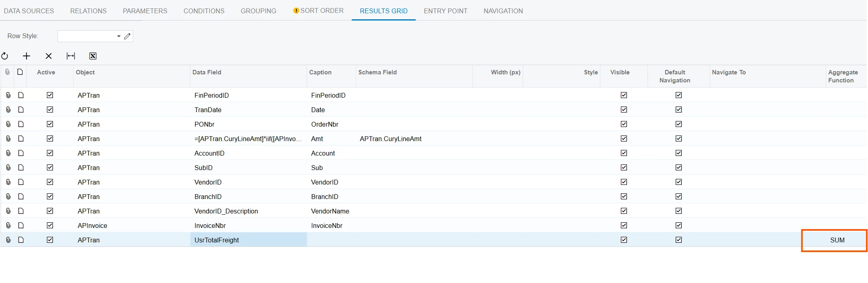The height and width of the screenshot is (283, 868).
Task: Uncheck Visible for the TranDate row
Action: point(624,110)
